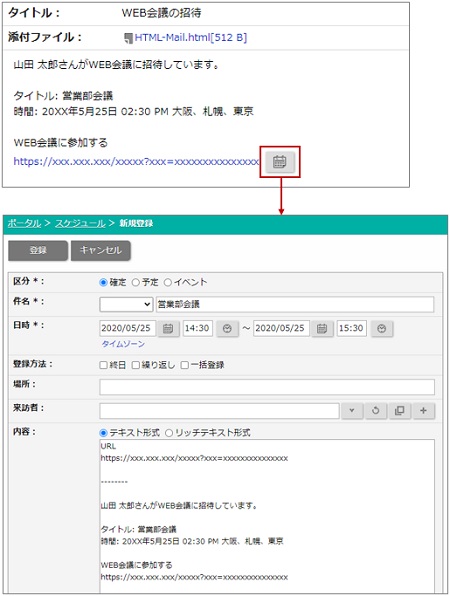This screenshot has height=596, width=450.
Task: Click the 登録 button
Action: coord(38,250)
